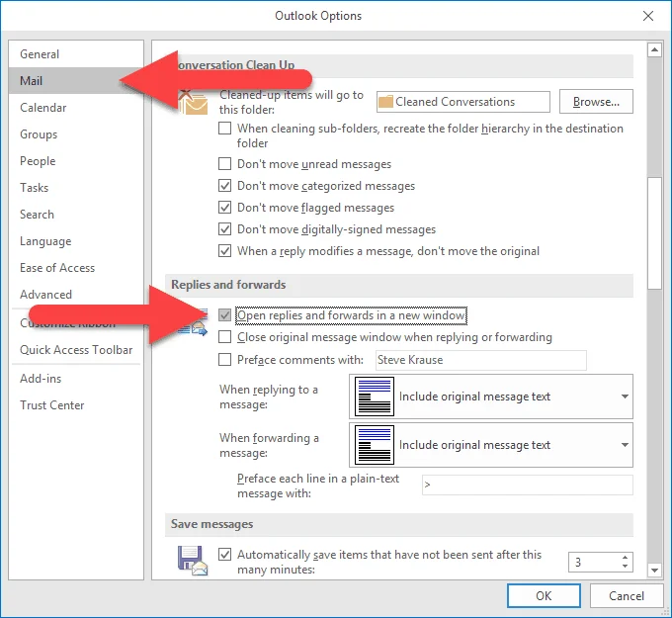Click Cancel to discard changes

pos(627,595)
